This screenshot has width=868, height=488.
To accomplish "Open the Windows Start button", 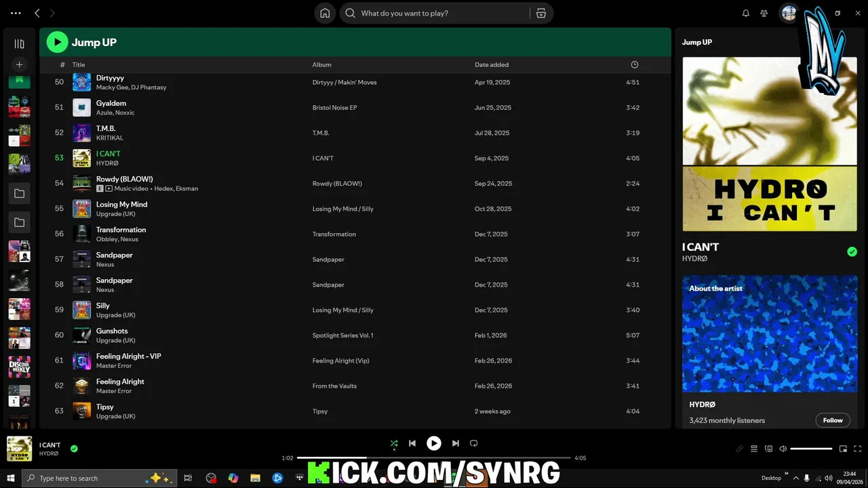I will coord(11,478).
